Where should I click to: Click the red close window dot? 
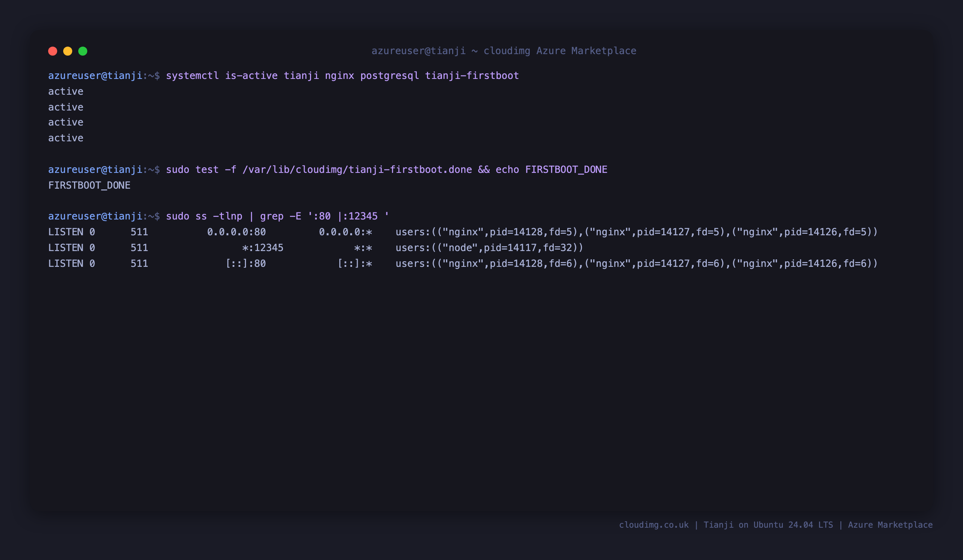pyautogui.click(x=53, y=51)
